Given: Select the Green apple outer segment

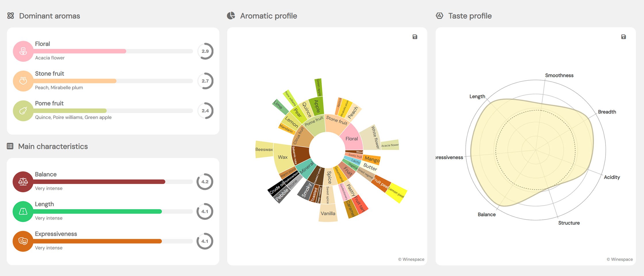Looking at the screenshot, I should click(x=318, y=87).
